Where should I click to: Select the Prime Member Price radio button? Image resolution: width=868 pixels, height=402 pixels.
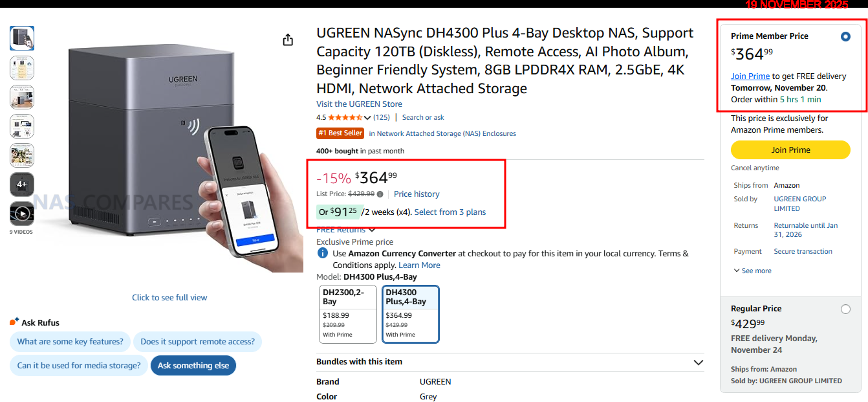tap(845, 37)
